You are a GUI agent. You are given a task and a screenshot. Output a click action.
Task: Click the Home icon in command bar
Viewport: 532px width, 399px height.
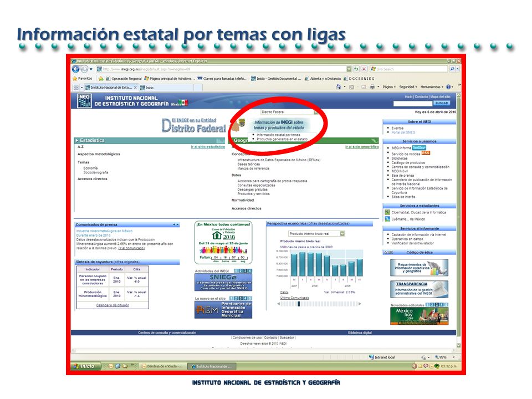(339, 87)
